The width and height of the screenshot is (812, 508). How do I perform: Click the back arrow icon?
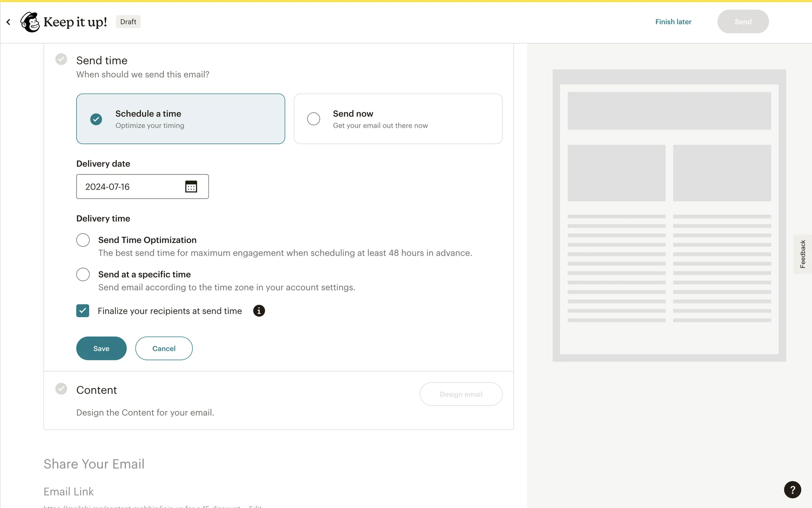(x=8, y=22)
